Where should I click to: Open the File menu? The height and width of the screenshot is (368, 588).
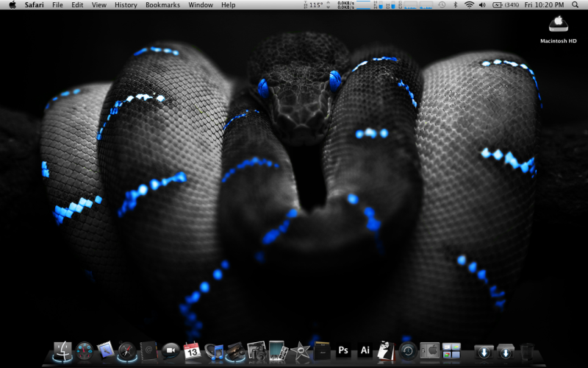tap(57, 5)
